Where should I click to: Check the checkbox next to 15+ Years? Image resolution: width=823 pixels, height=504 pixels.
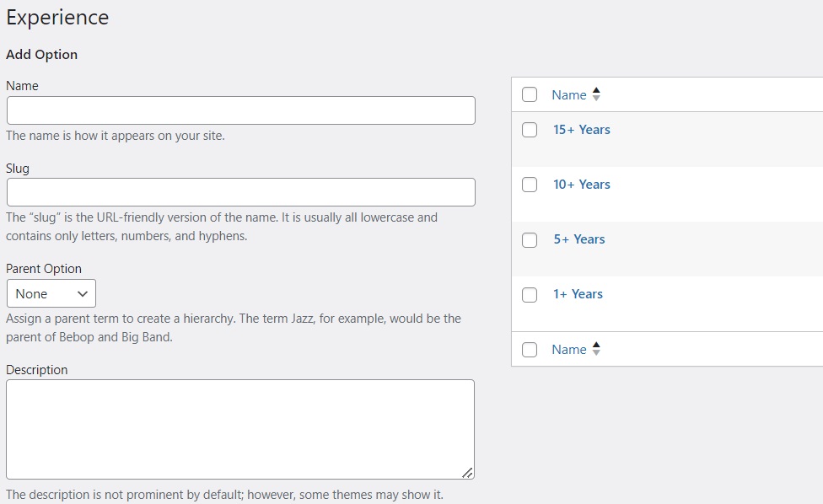[530, 130]
